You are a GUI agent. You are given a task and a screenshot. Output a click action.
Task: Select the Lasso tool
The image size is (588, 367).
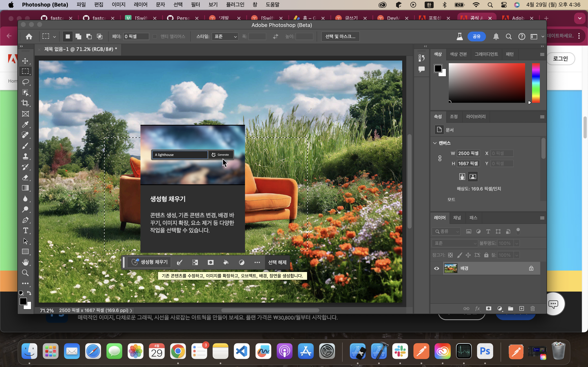(25, 82)
